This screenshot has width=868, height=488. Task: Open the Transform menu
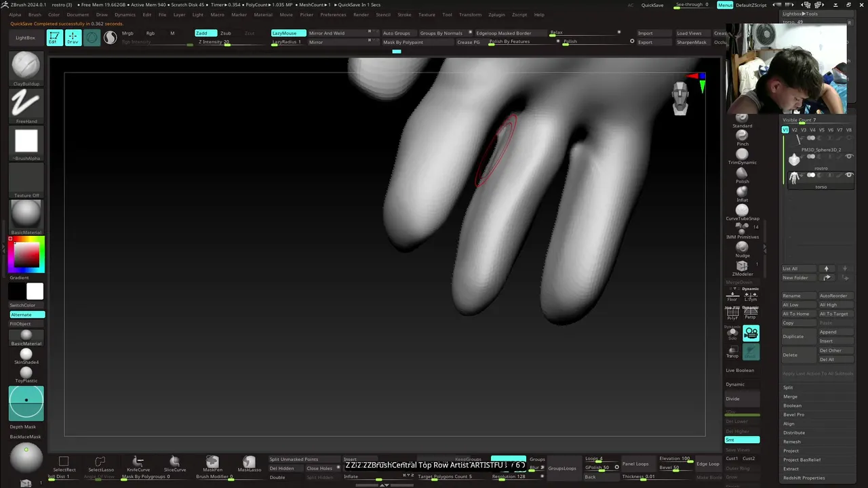coord(470,14)
